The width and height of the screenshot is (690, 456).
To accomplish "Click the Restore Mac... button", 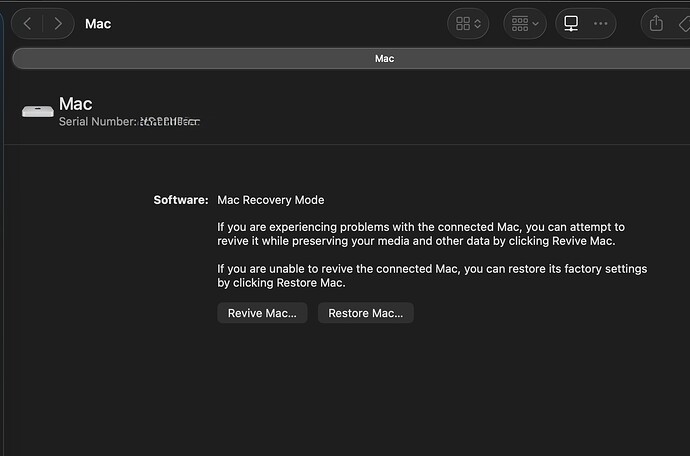I will tap(366, 313).
